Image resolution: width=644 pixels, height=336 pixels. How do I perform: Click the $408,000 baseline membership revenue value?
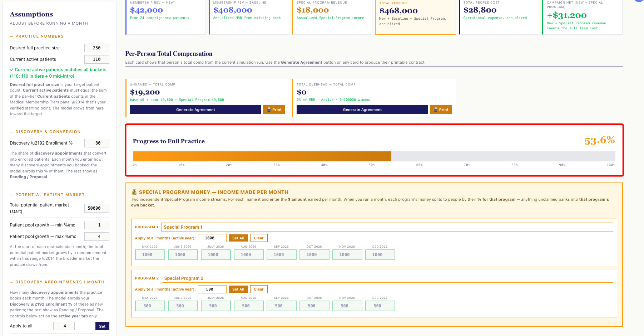click(233, 10)
